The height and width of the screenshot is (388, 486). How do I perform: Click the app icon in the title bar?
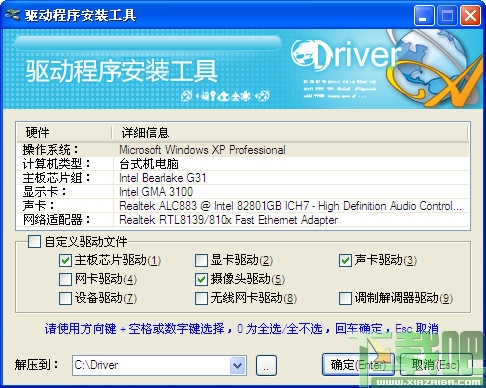[x=12, y=15]
